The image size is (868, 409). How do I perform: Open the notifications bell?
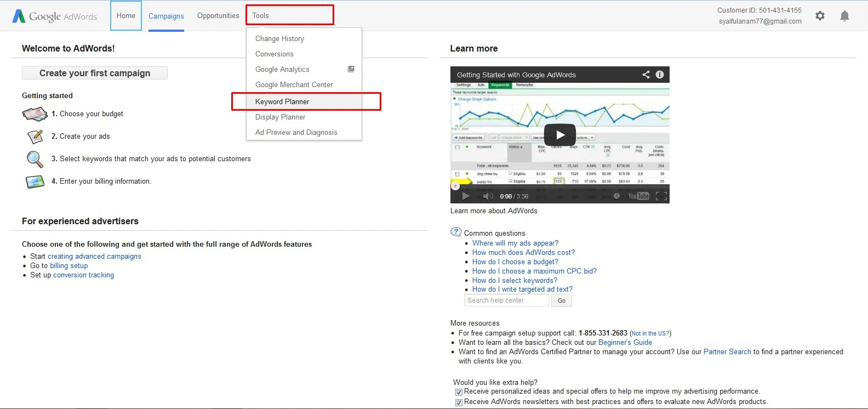click(x=844, y=16)
